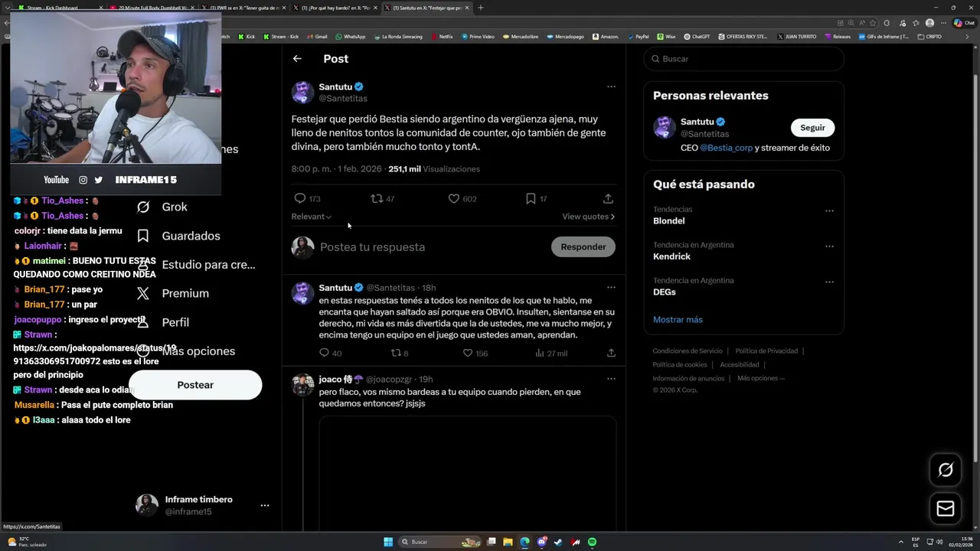Open the @Bestia_corp mention link
980x551 pixels.
pos(727,148)
